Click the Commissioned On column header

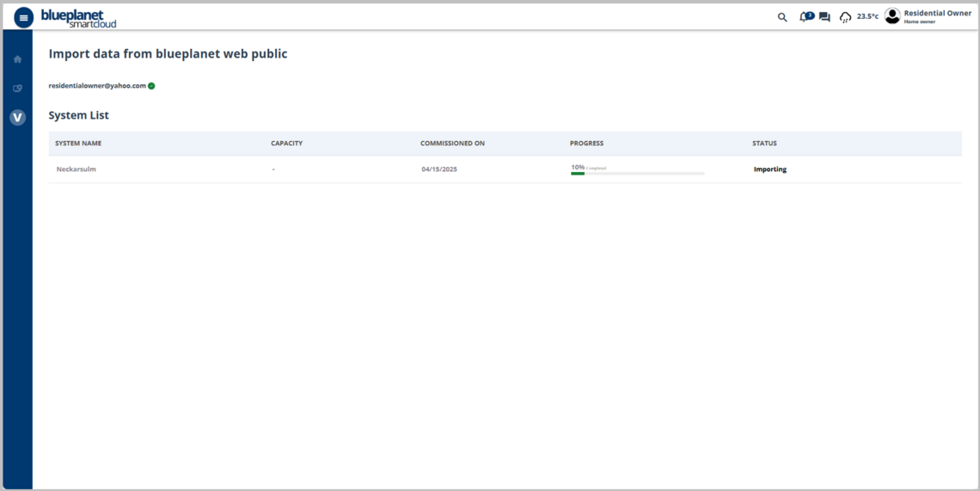452,144
